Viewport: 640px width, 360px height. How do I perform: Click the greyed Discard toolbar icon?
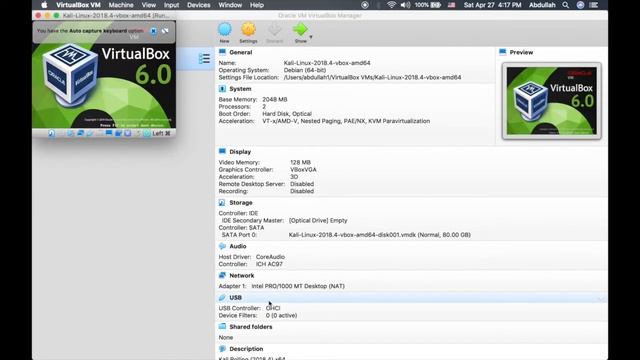pos(274,29)
